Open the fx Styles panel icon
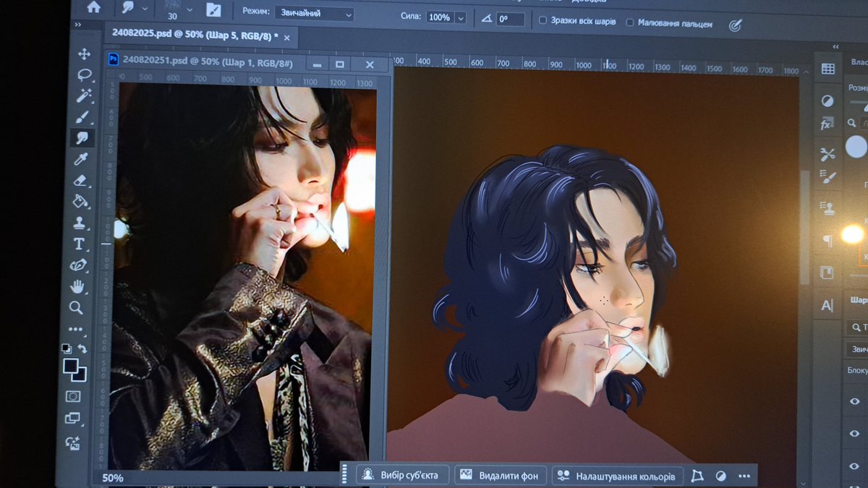Screen dimensions: 868x488 point(827,124)
